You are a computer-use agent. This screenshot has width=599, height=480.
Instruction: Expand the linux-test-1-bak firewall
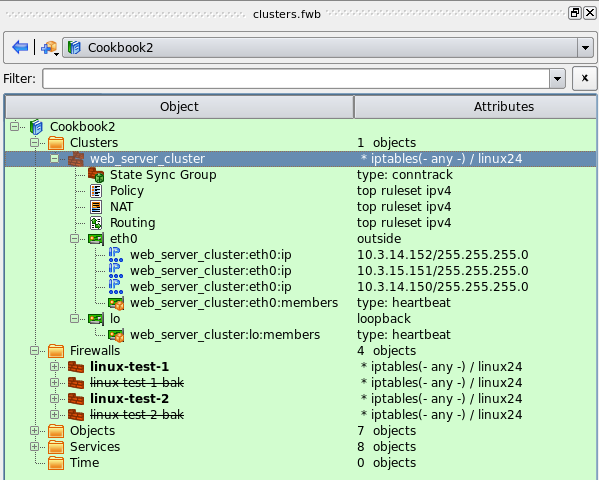[55, 383]
